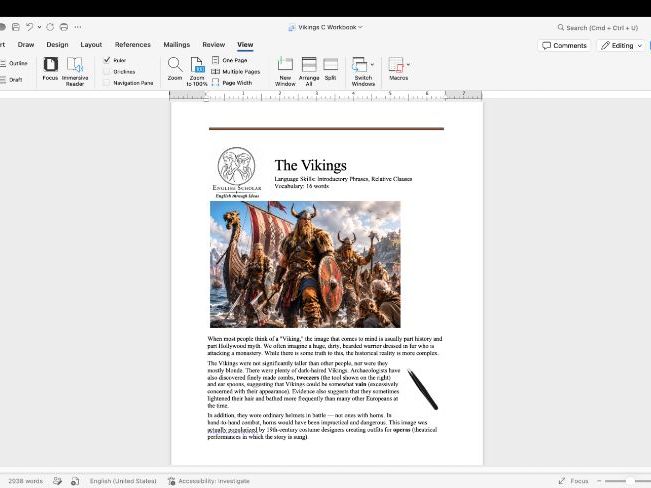Click the Macros icon
The height and width of the screenshot is (488, 651).
click(396, 65)
